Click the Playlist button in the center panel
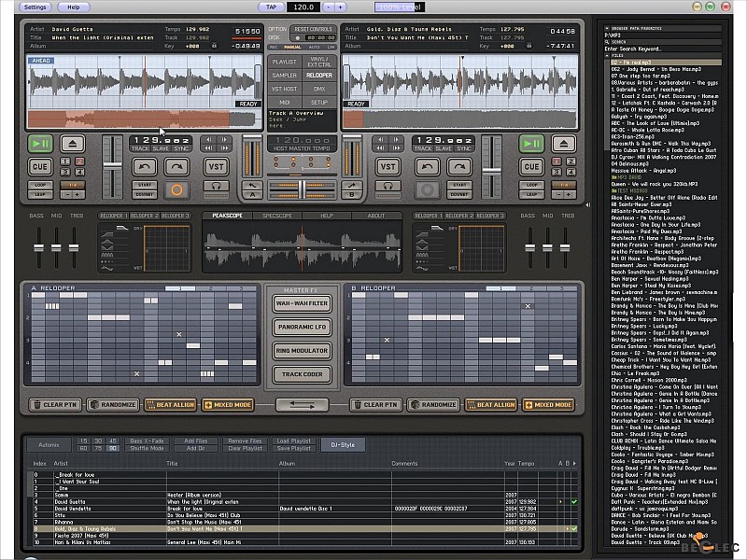Image resolution: width=747 pixels, height=560 pixels. point(284,62)
